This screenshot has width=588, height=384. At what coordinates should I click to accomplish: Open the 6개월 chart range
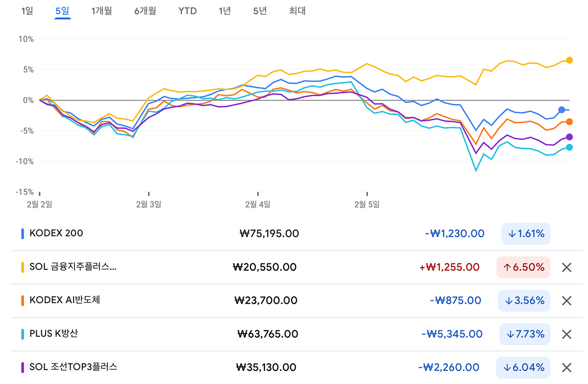(145, 11)
